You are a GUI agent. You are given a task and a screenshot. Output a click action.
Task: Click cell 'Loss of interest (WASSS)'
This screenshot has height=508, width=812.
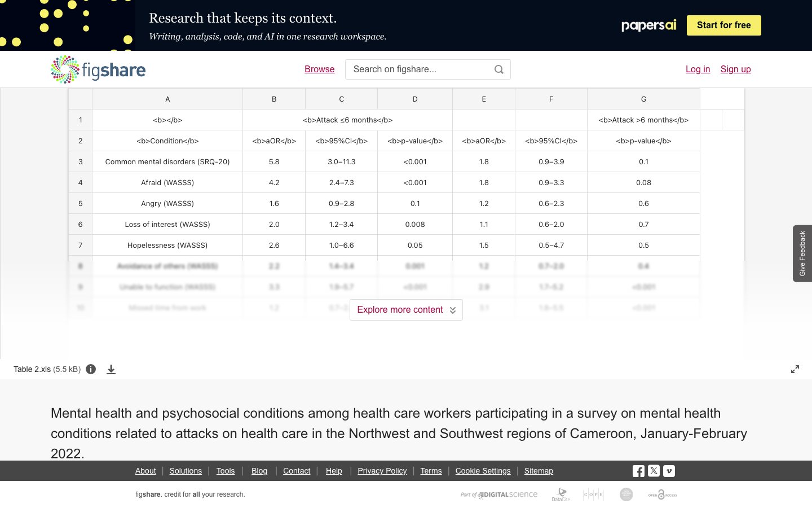[x=167, y=224]
